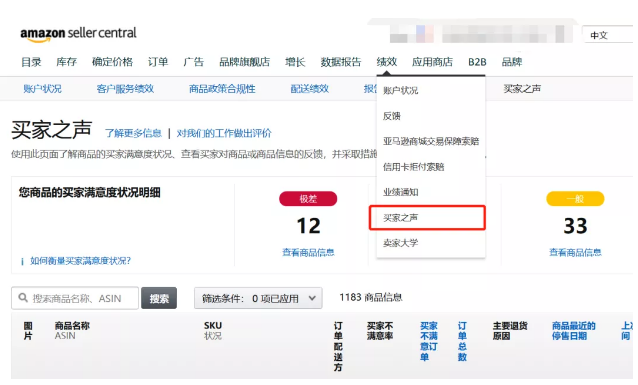This screenshot has width=638, height=385.
Task: Click the 搜索 button
Action: click(159, 298)
